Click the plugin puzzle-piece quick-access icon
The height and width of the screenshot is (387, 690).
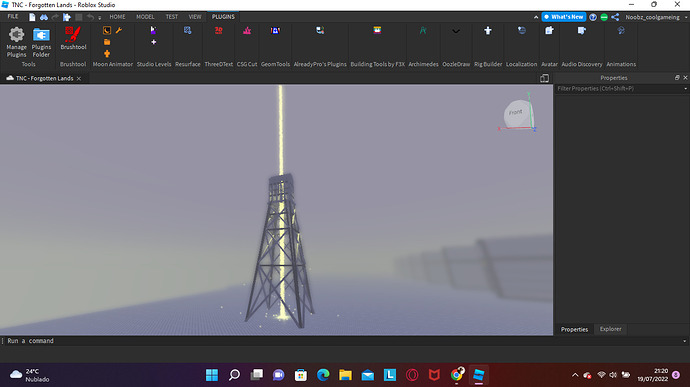coord(67,17)
